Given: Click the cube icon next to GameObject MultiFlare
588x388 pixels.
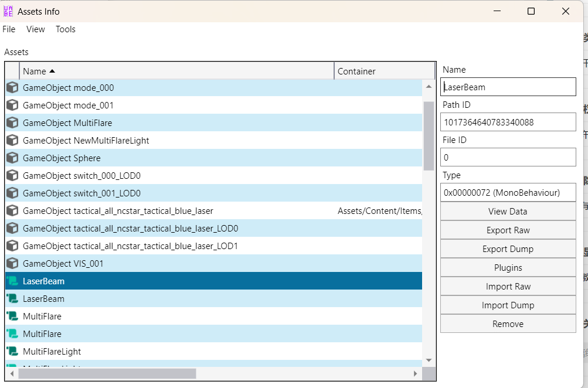Looking at the screenshot, I should coord(12,123).
